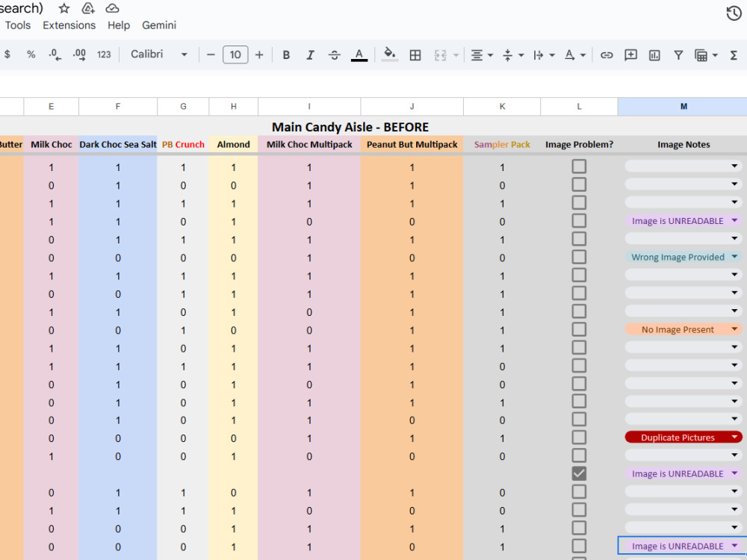
Task: Tick the second Image Problem checkbox
Action: 579,184
